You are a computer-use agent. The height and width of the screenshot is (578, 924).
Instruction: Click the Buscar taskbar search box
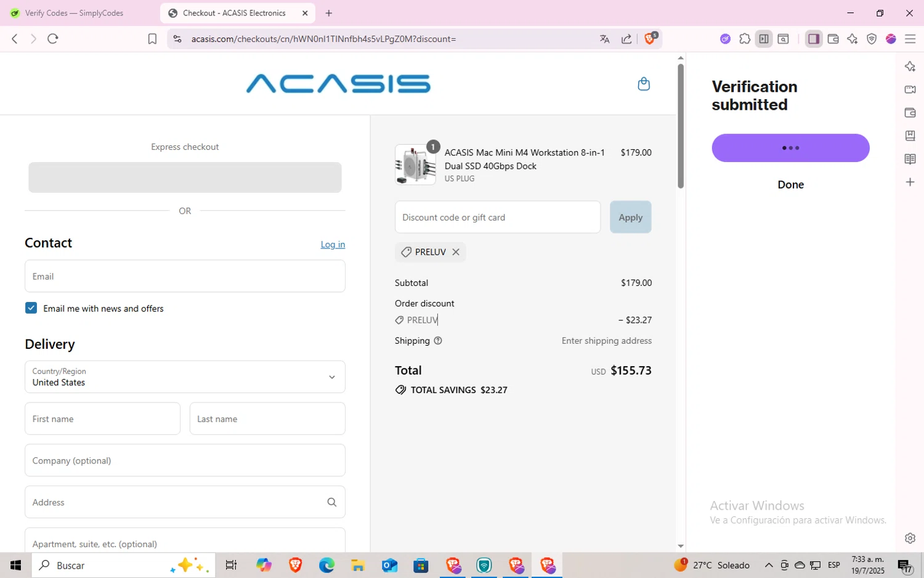[123, 565]
